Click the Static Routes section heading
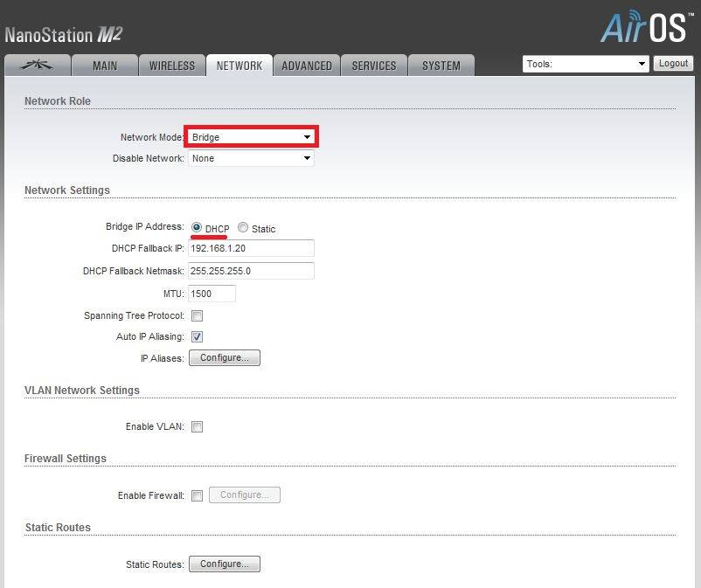Image resolution: width=701 pixels, height=588 pixels. click(x=58, y=528)
